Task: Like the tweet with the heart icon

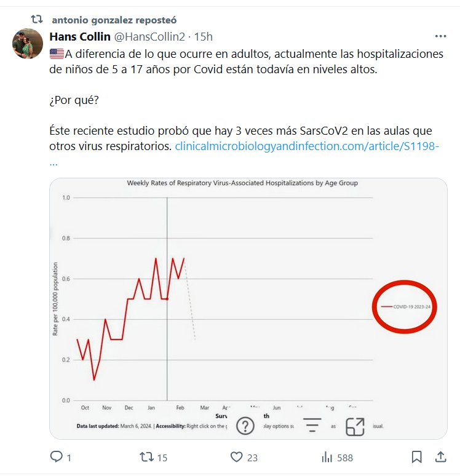Action: pos(237,457)
